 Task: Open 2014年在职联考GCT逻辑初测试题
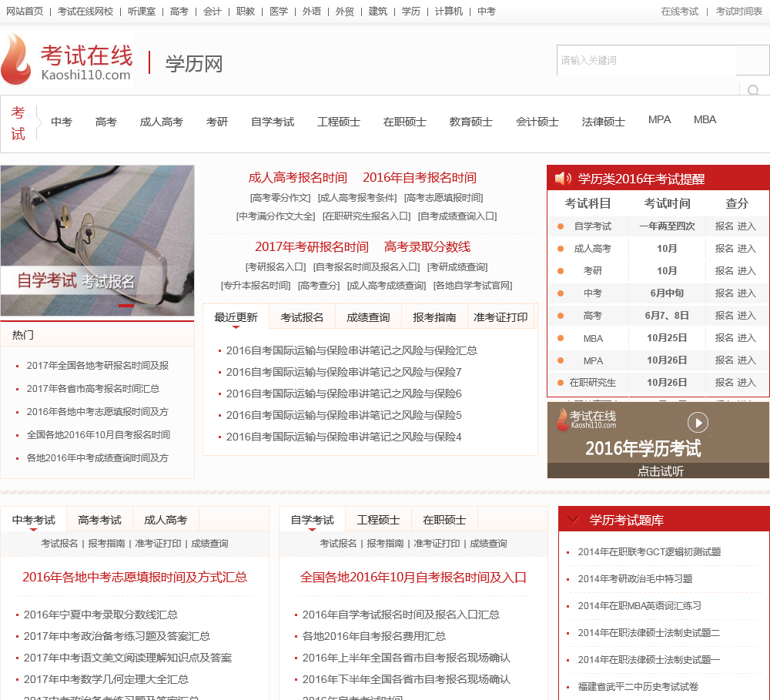(x=649, y=552)
